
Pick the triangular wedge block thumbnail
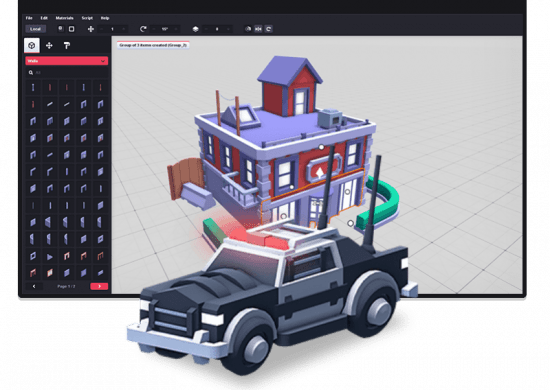coord(49,257)
